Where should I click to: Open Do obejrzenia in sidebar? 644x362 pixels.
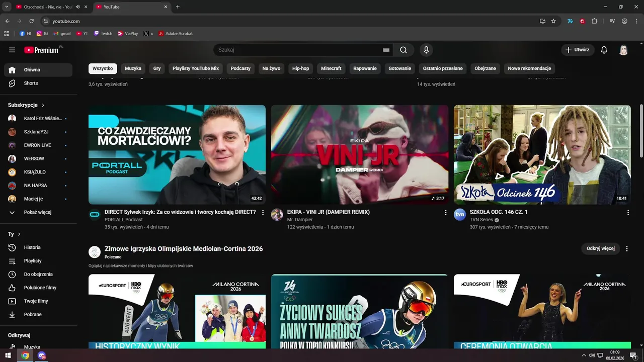38,274
